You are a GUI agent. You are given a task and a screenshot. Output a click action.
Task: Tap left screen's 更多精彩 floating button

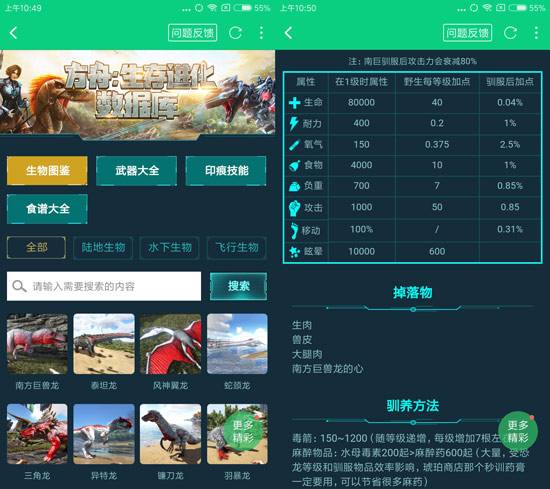243,431
